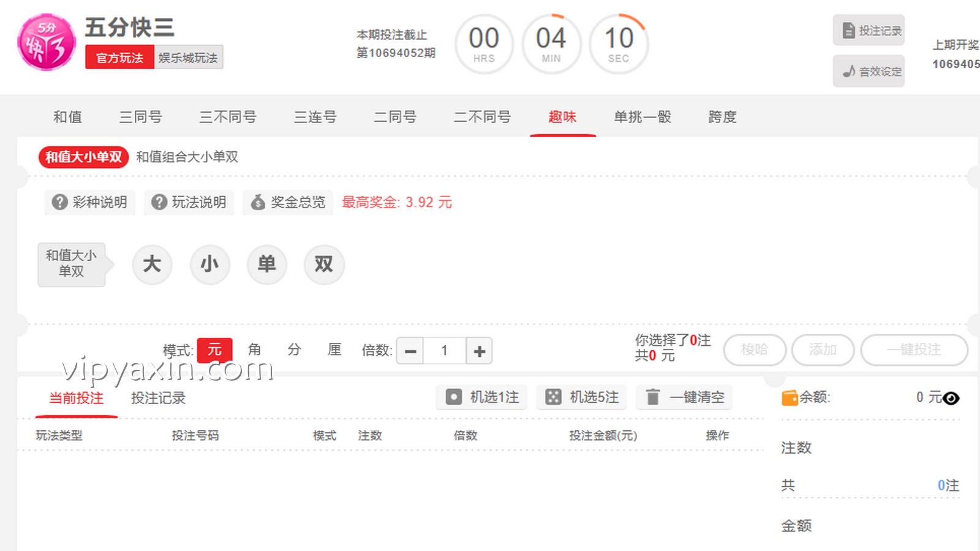Image resolution: width=980 pixels, height=551 pixels.
Task: Open the 二同号 play tab
Action: tap(395, 117)
